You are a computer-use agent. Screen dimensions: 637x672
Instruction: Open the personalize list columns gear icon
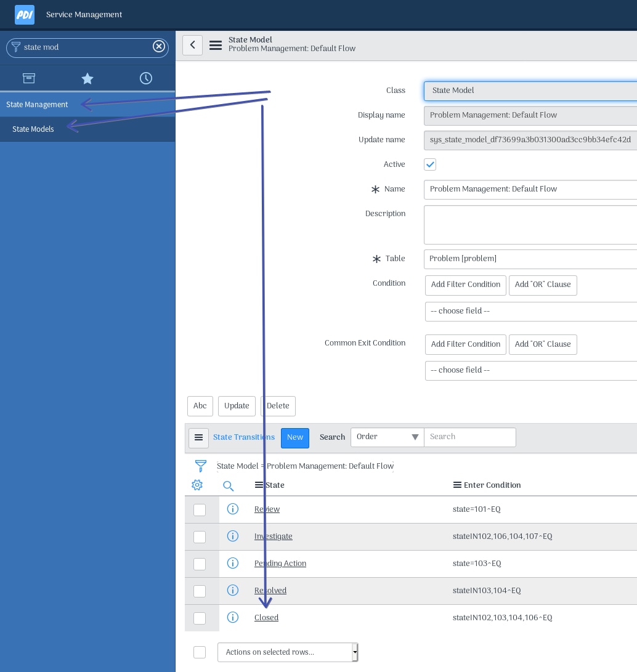click(x=197, y=485)
